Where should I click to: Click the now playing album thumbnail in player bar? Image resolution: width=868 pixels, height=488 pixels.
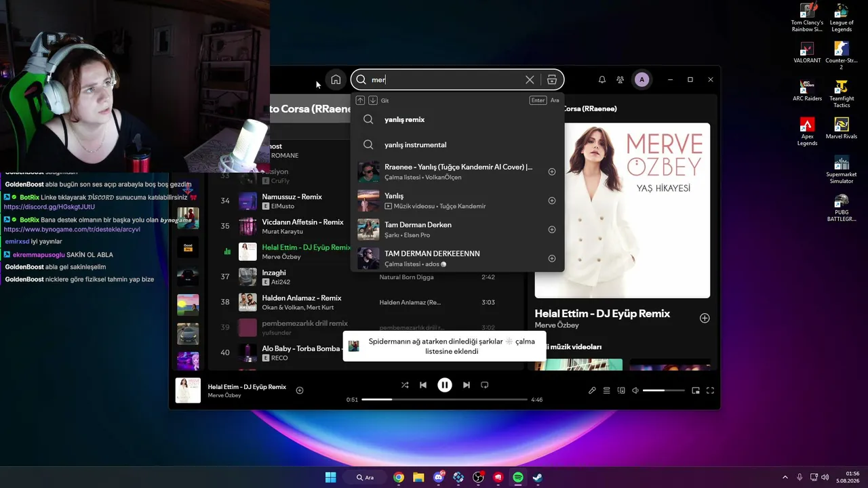tap(188, 390)
